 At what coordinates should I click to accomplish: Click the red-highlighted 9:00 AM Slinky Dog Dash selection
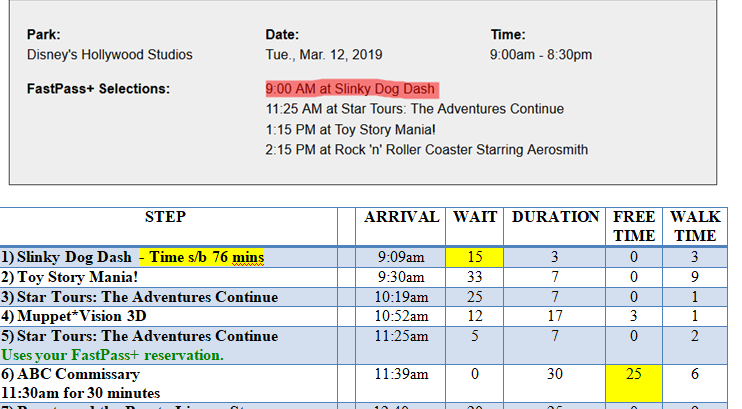[x=350, y=89]
